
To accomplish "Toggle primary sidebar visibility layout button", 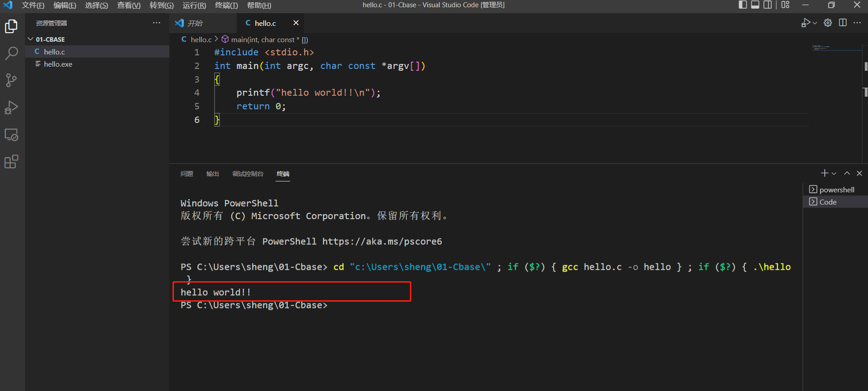I will point(743,5).
